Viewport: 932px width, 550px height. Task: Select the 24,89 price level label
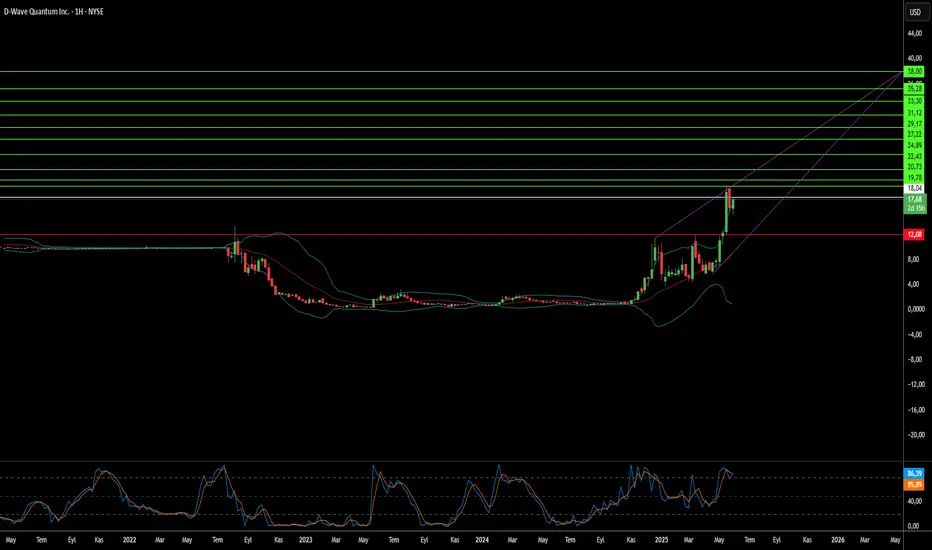coord(914,144)
